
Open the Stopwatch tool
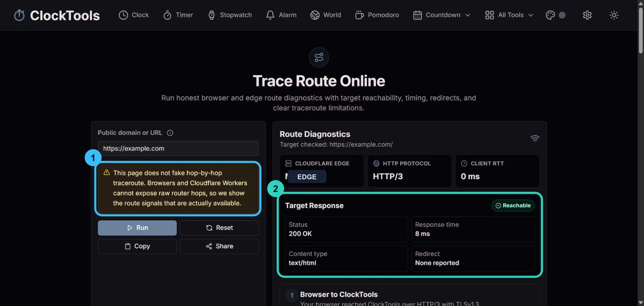click(x=230, y=15)
